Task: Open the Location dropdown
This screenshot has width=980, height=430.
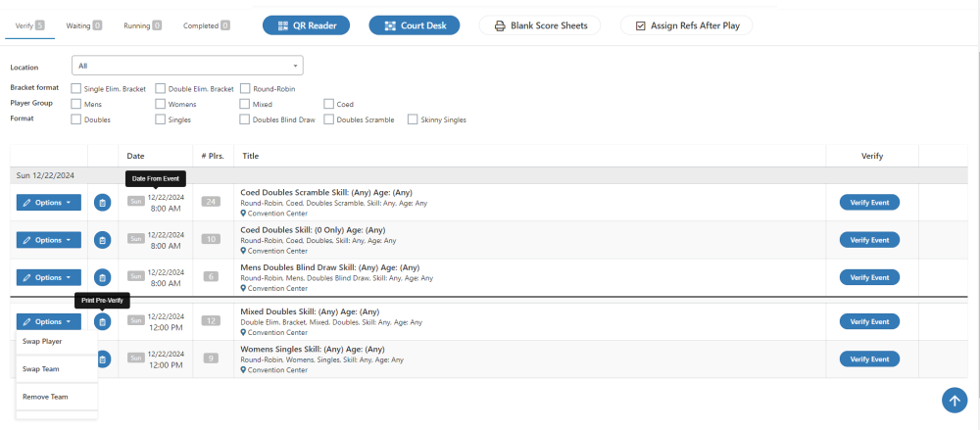Action: (187, 66)
